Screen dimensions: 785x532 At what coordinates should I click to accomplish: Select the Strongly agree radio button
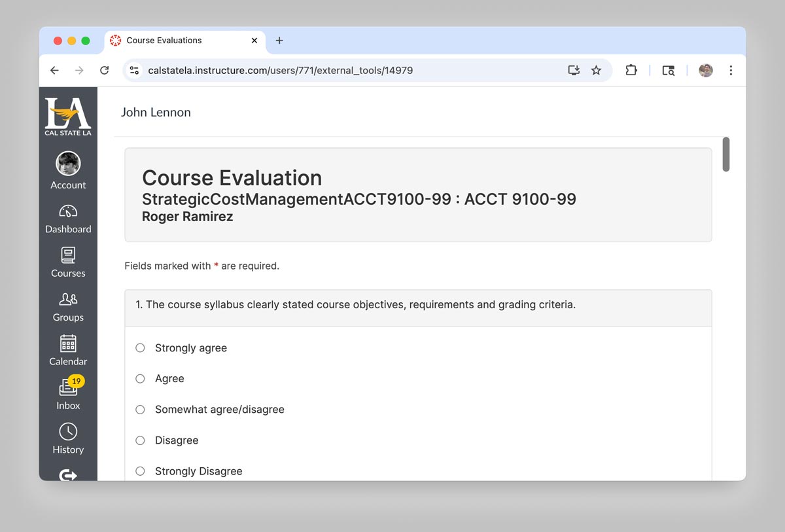[139, 347]
